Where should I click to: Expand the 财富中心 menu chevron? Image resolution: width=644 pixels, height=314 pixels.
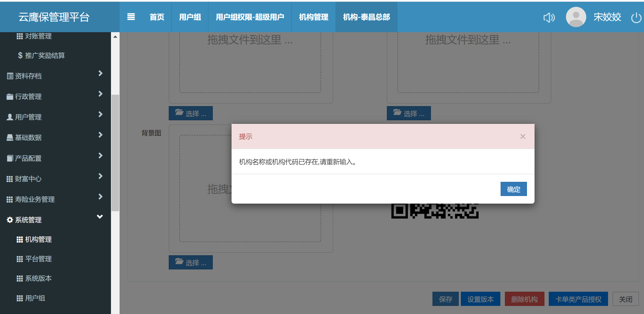click(100, 176)
